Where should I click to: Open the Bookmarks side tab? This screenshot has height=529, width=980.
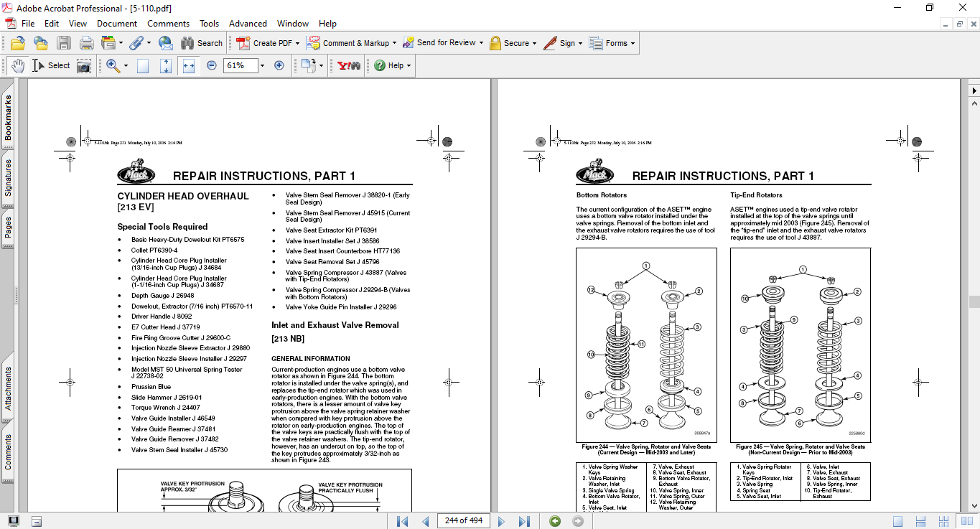(8, 118)
